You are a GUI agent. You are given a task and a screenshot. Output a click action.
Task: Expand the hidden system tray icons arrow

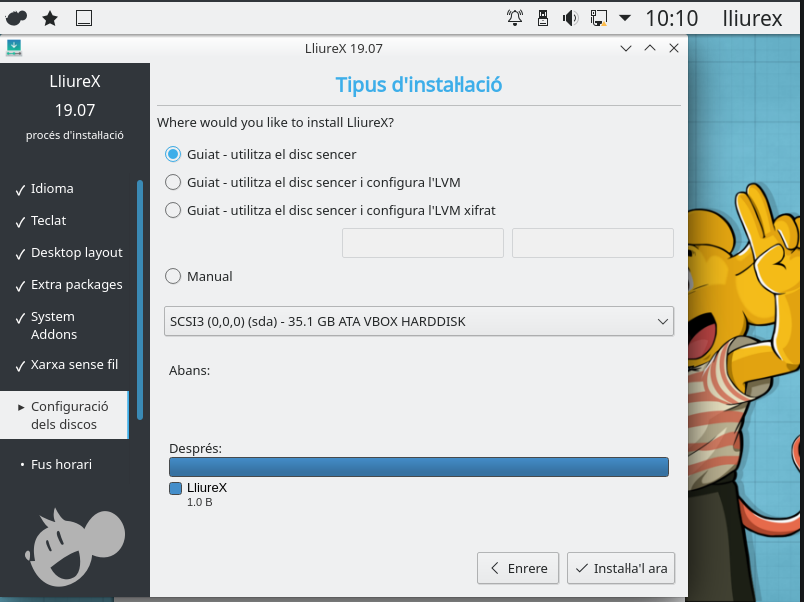point(625,17)
